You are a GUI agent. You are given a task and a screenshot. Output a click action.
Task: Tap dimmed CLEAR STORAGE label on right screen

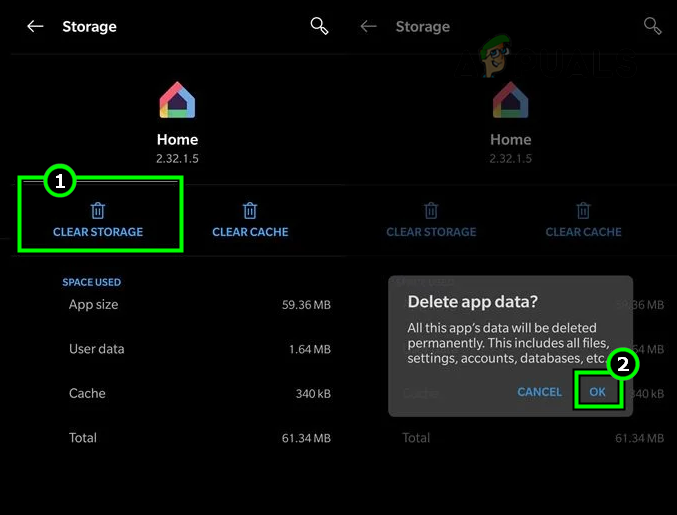coord(431,232)
